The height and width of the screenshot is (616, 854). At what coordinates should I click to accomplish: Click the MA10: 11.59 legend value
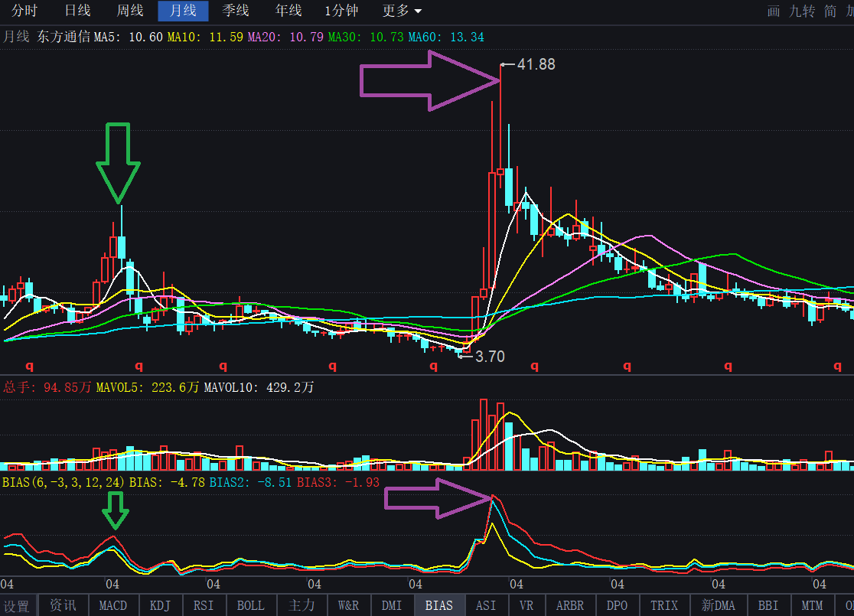click(x=205, y=37)
